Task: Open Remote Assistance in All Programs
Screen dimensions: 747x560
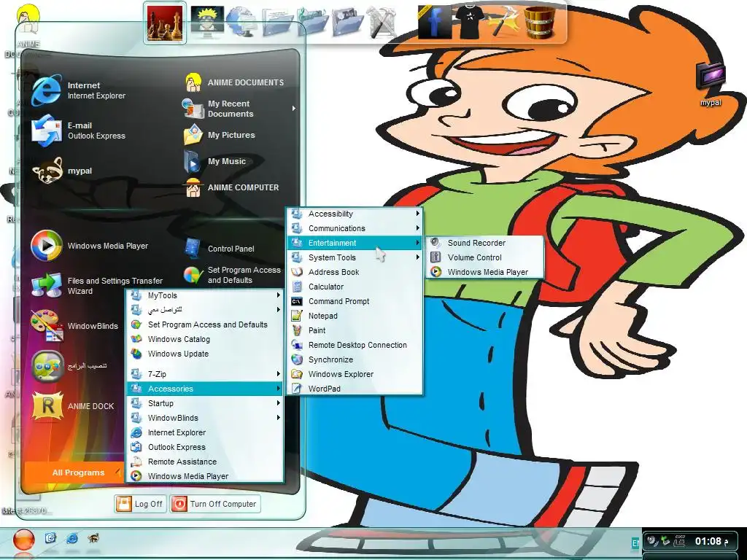Action: click(205, 462)
